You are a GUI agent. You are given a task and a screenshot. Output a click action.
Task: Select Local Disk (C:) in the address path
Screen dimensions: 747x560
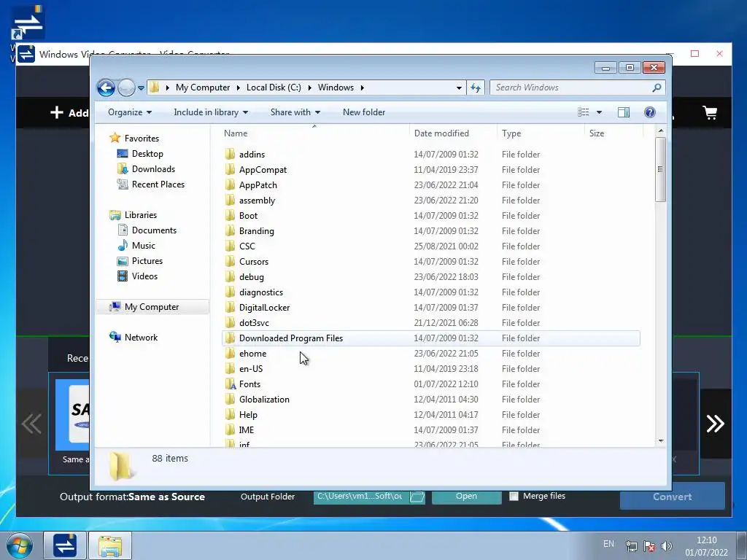[274, 87]
